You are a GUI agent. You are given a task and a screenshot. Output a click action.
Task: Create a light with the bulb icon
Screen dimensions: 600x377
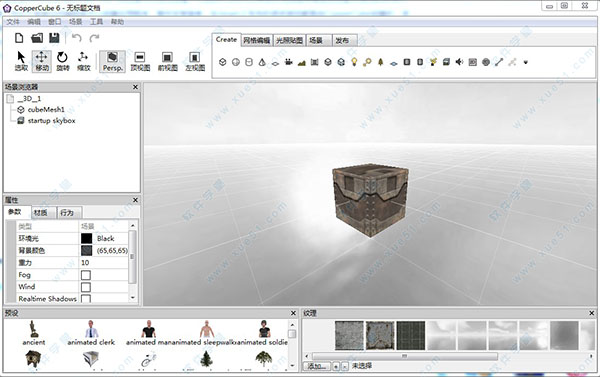[x=354, y=62]
